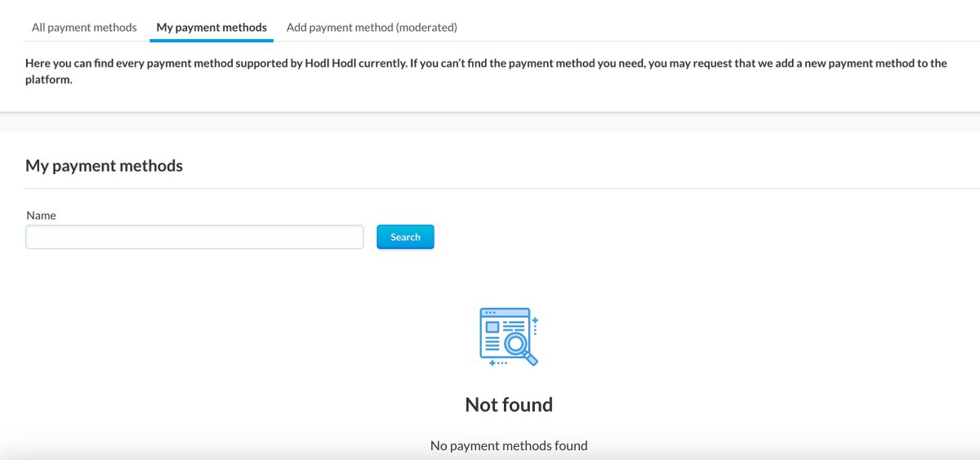Click the 'My payment methods' section heading
This screenshot has height=460, width=980.
(x=105, y=166)
